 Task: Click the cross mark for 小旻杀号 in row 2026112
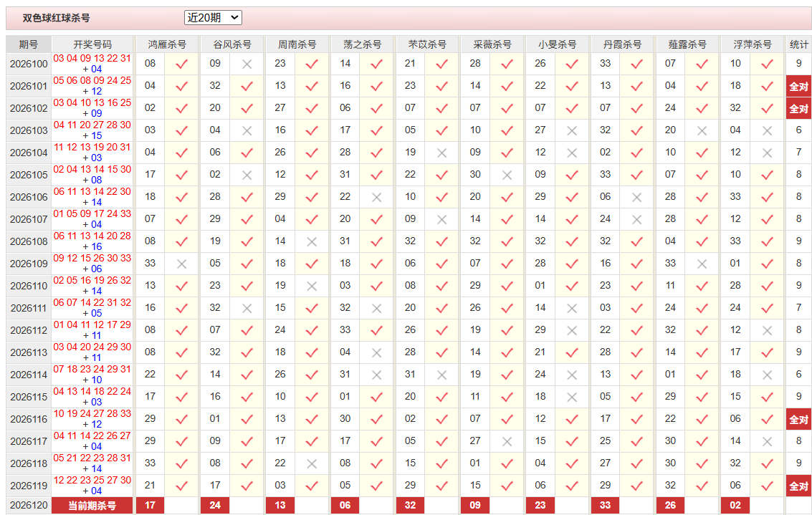[572, 331]
